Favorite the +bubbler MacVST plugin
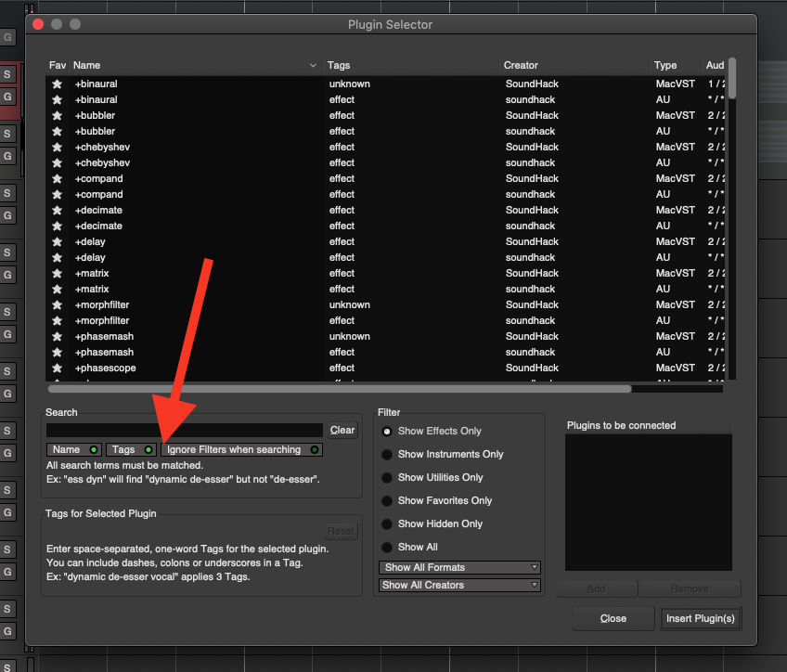 57,115
